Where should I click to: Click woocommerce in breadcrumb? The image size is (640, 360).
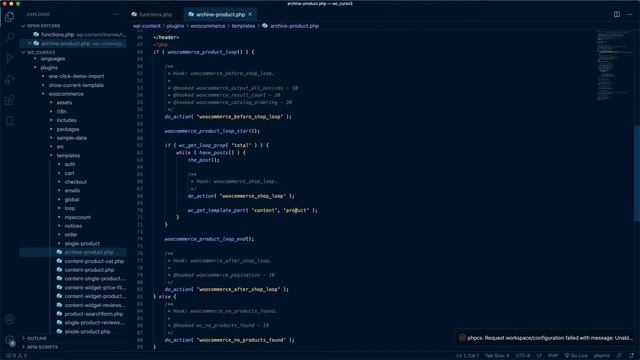[208, 26]
